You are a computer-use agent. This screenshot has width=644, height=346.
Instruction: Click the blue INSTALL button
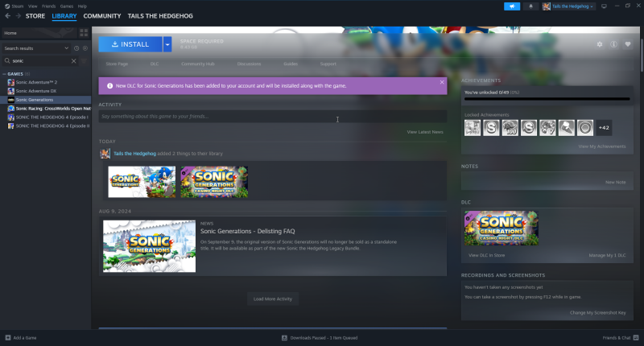click(130, 44)
